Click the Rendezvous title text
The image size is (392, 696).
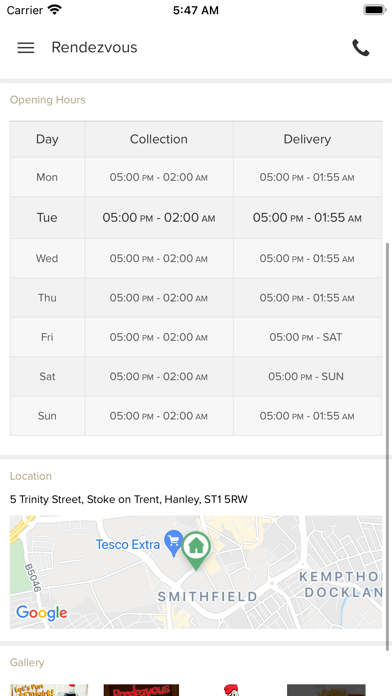click(x=94, y=47)
